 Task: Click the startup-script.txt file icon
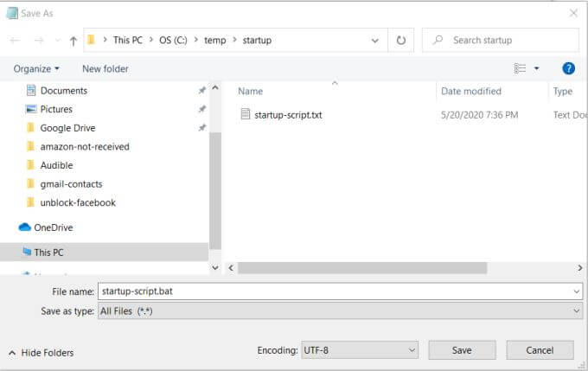[x=246, y=114]
